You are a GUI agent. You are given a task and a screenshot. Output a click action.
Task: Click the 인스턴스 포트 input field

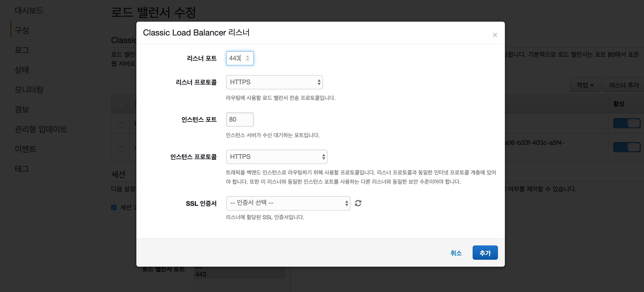tap(240, 119)
